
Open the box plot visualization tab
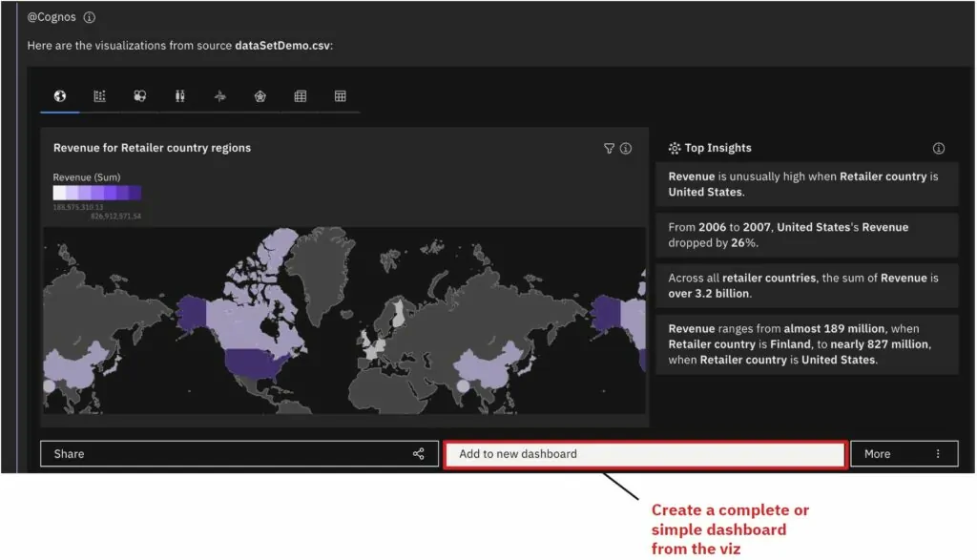179,96
